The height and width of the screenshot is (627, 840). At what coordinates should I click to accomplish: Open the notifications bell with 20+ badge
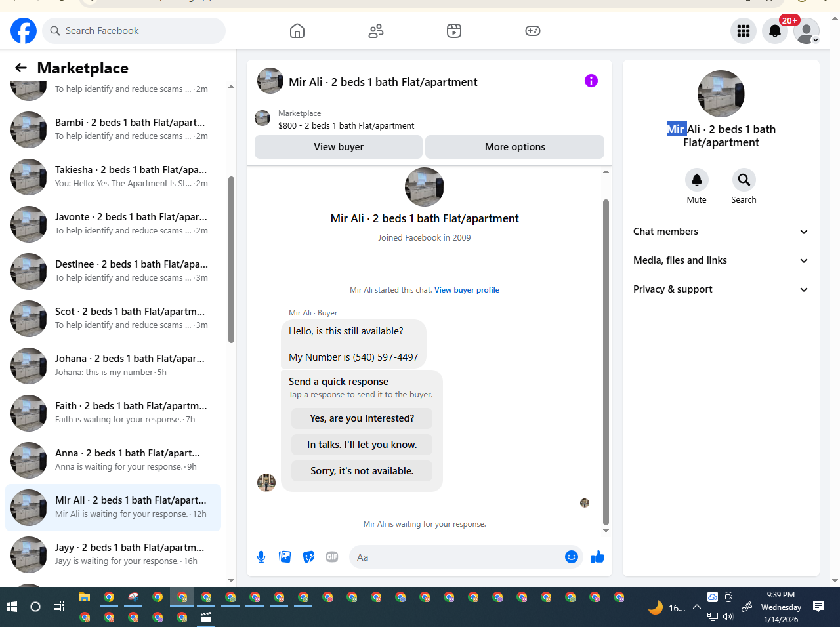tap(775, 31)
